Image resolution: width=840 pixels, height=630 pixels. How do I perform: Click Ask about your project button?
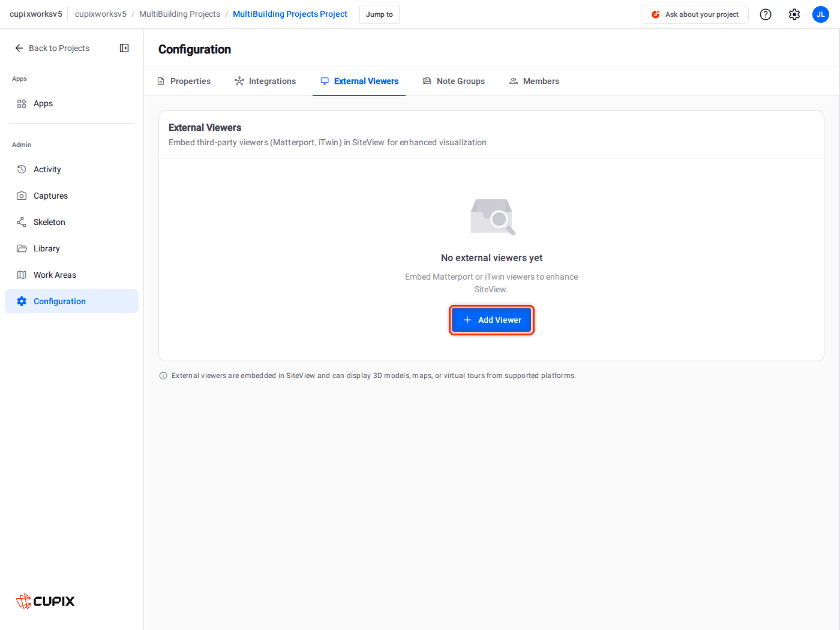pyautogui.click(x=695, y=14)
